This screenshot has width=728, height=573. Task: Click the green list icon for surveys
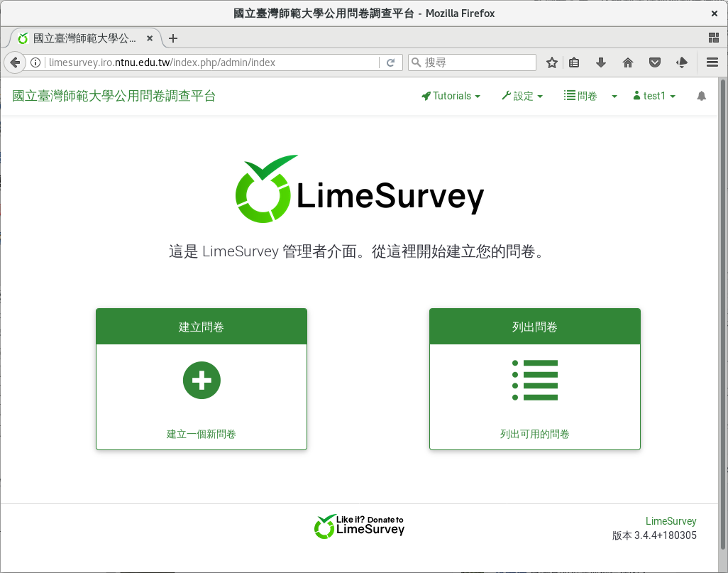click(535, 380)
